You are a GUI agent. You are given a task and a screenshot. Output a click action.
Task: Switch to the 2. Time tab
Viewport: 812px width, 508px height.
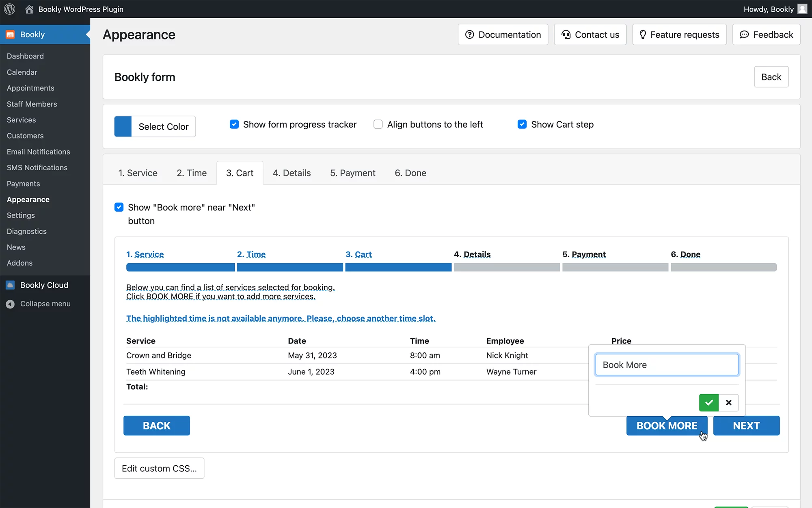tap(192, 173)
